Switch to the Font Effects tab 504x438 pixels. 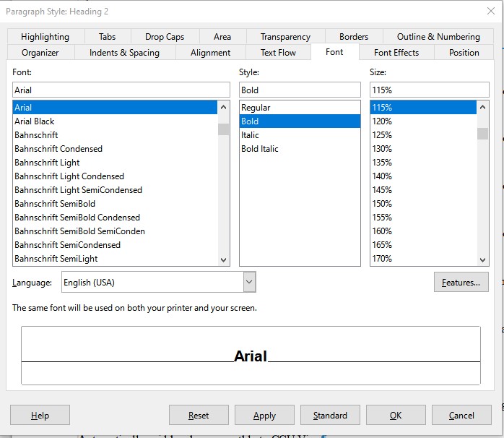396,53
